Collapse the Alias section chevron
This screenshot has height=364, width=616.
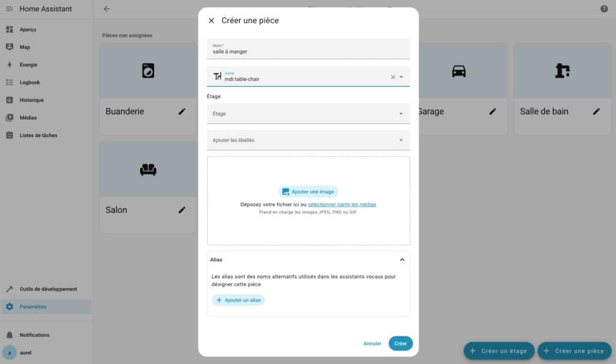pos(402,259)
